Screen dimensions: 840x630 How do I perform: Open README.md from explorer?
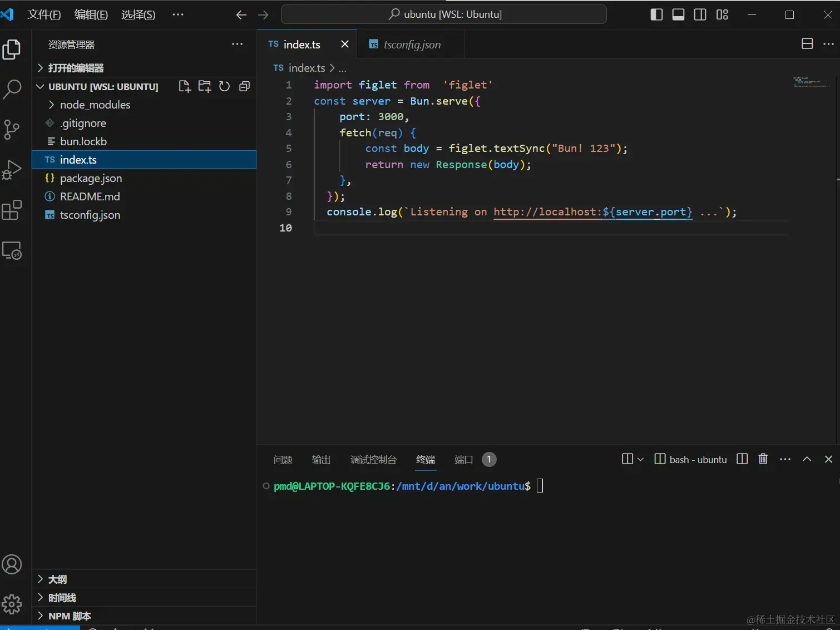[144, 196]
